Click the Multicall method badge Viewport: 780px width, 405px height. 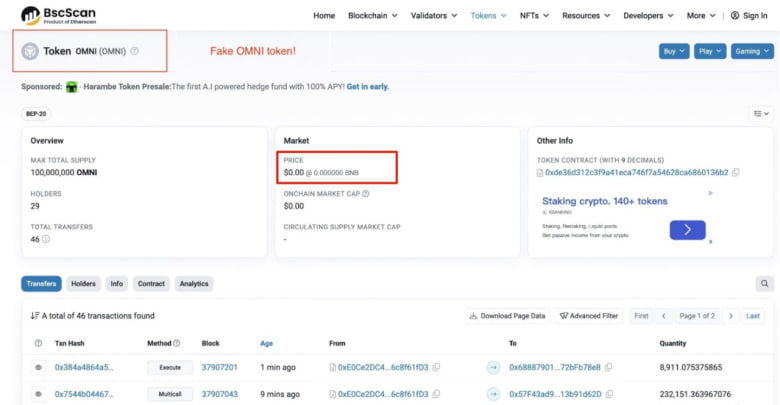click(170, 394)
